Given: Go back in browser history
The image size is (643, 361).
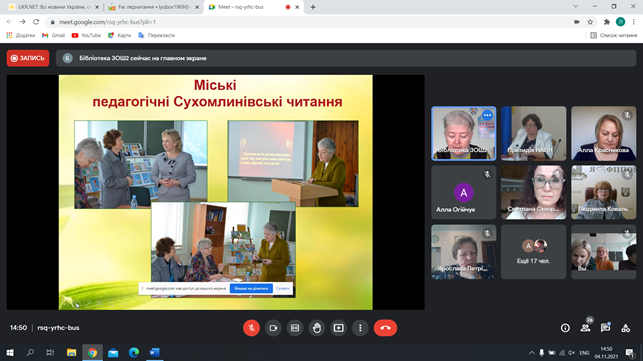Looking at the screenshot, I should coord(9,22).
